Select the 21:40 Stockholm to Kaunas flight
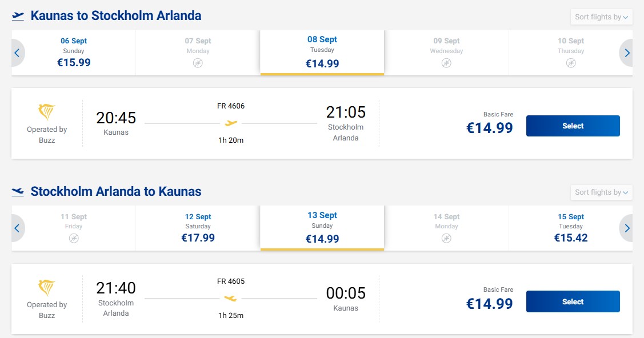The width and height of the screenshot is (644, 338). coord(573,301)
